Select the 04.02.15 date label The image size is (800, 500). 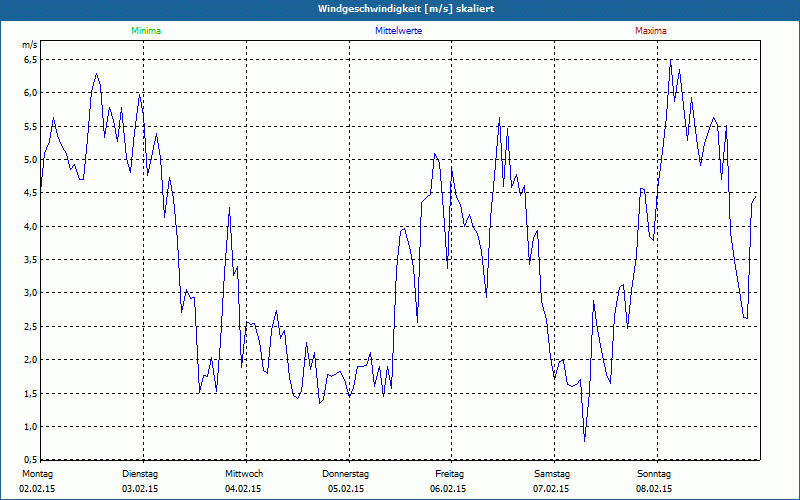[243, 488]
